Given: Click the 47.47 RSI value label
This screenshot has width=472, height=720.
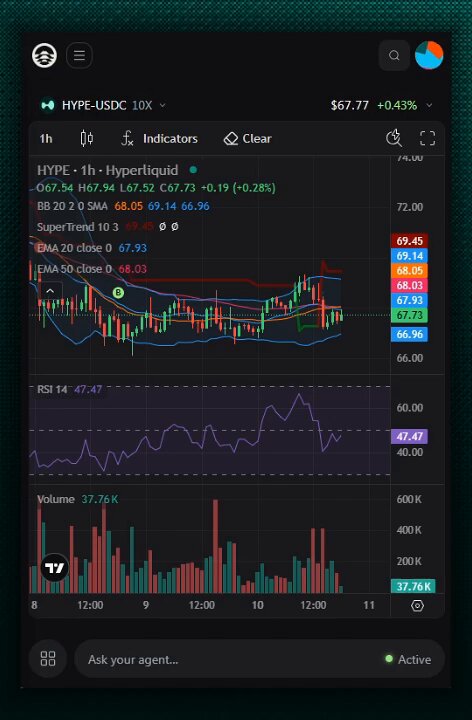Looking at the screenshot, I should click(409, 436).
